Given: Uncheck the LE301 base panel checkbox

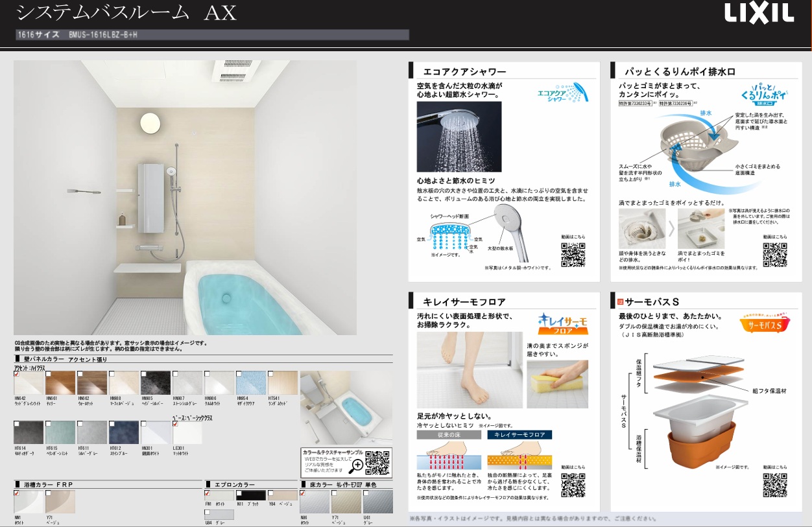Looking at the screenshot, I should click(176, 424).
